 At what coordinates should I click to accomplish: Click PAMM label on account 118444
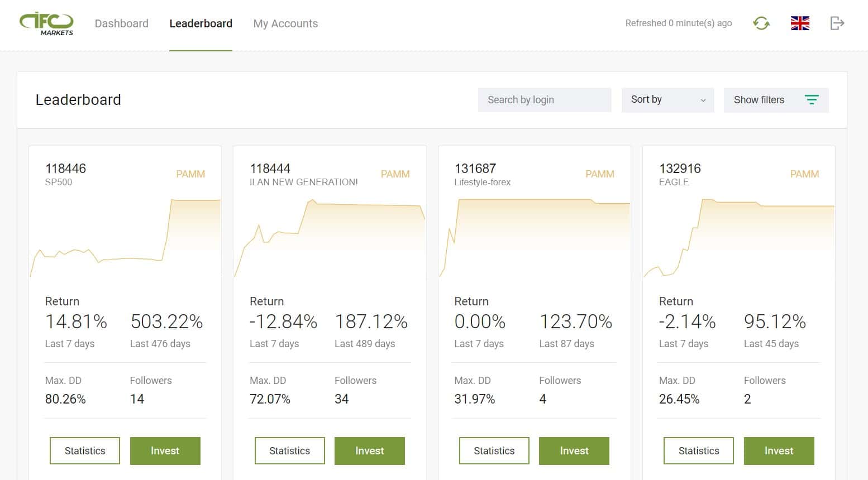point(395,174)
